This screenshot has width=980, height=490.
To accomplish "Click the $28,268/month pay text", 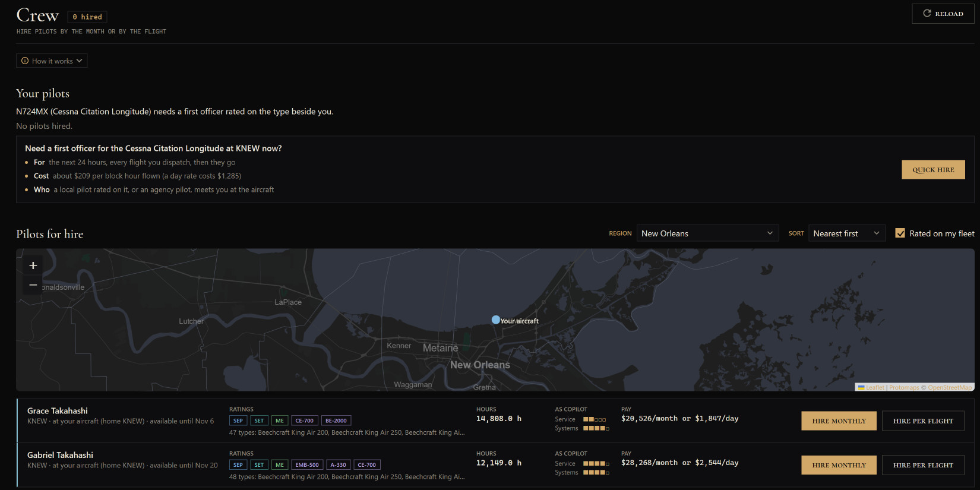I will 649,463.
